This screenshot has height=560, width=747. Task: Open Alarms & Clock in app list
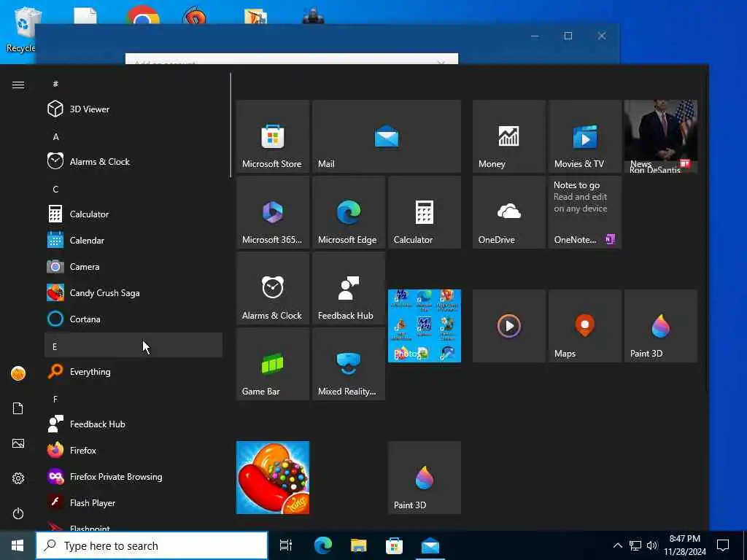coord(133,161)
